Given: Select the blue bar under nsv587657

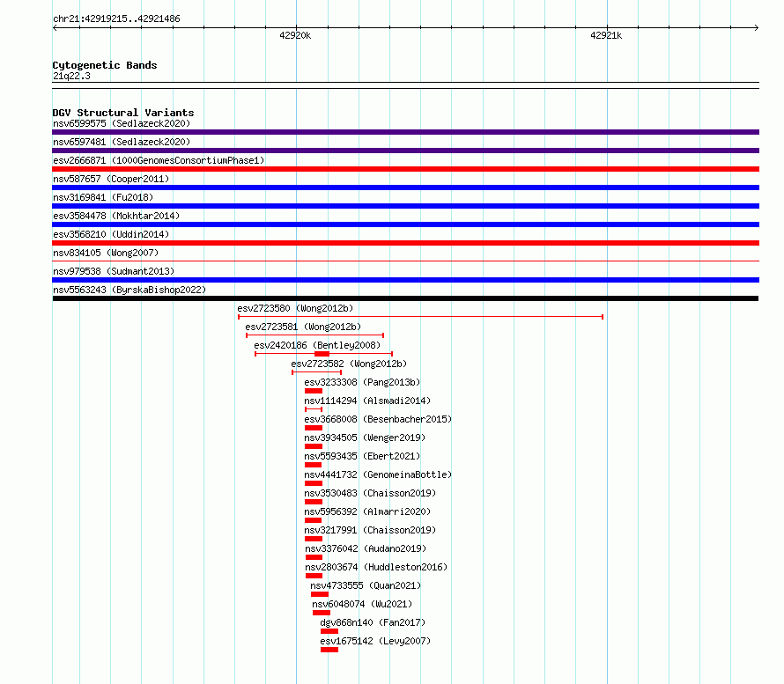Looking at the screenshot, I should (405, 188).
